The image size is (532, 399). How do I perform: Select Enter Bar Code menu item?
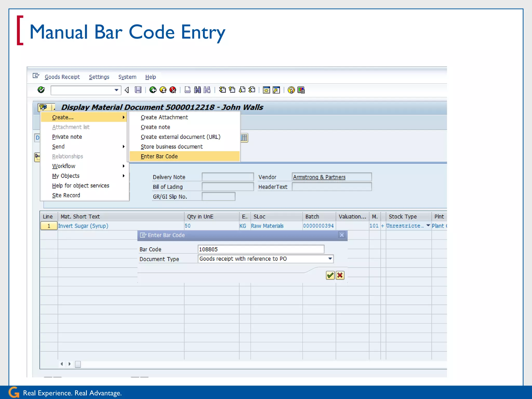click(x=184, y=156)
